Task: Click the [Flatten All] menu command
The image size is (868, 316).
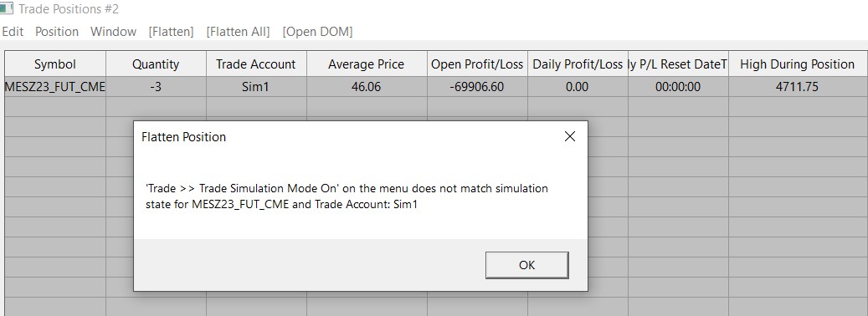Action: point(238,32)
